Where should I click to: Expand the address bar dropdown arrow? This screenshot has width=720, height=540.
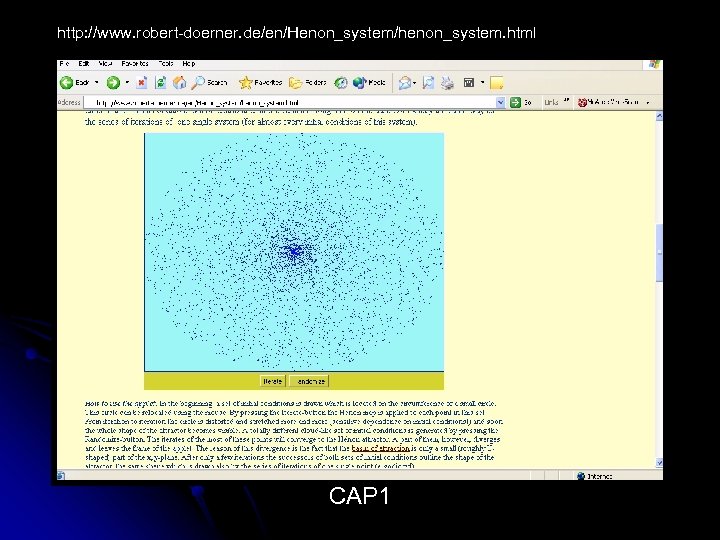coord(501,102)
